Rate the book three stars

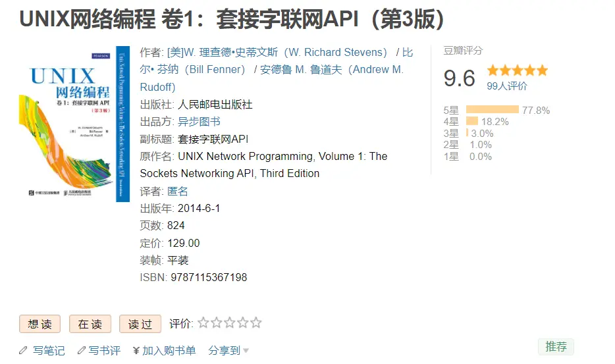point(230,323)
